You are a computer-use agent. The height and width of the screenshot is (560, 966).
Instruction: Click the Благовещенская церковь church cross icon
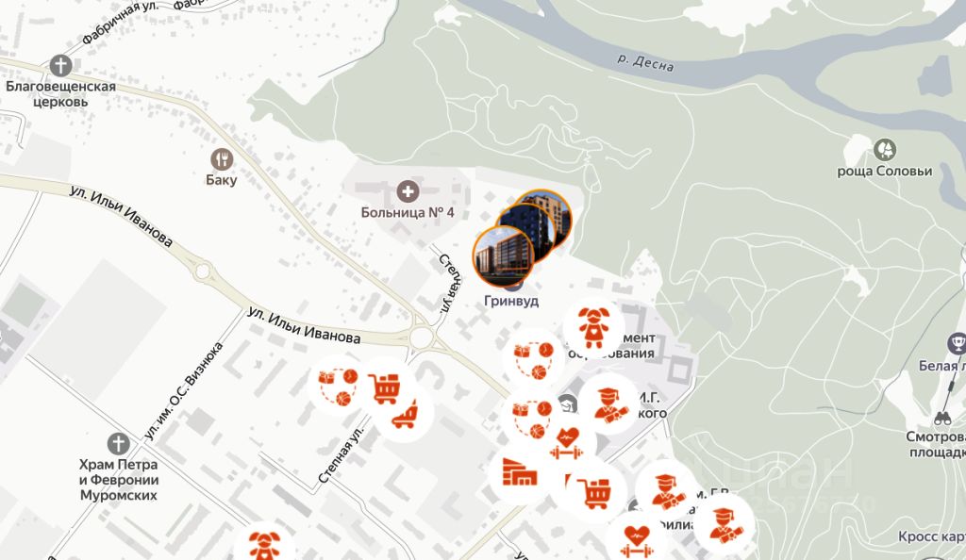pos(60,65)
